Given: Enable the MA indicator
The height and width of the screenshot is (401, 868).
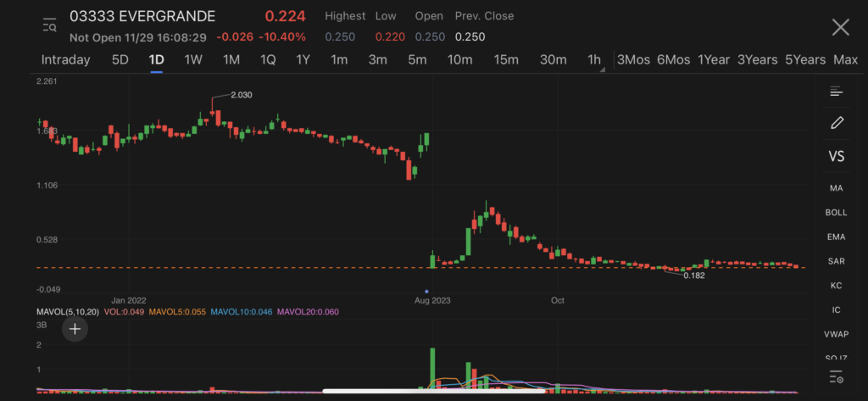Looking at the screenshot, I should tap(837, 188).
